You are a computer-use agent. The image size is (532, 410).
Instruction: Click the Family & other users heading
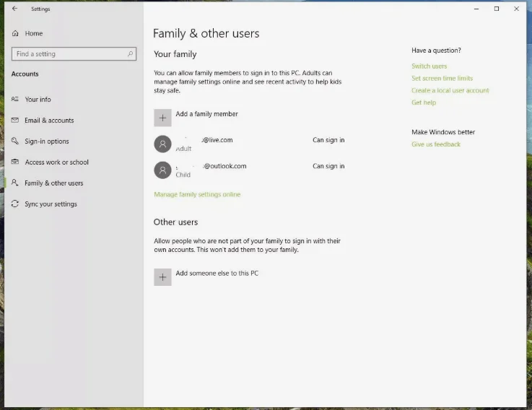(206, 33)
